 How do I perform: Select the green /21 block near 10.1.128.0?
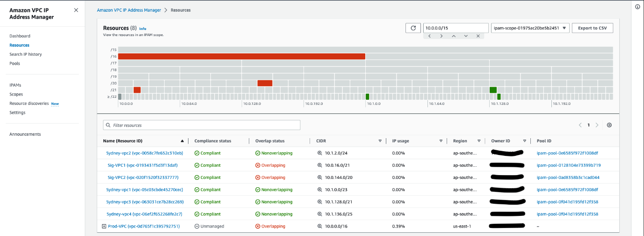493,90
